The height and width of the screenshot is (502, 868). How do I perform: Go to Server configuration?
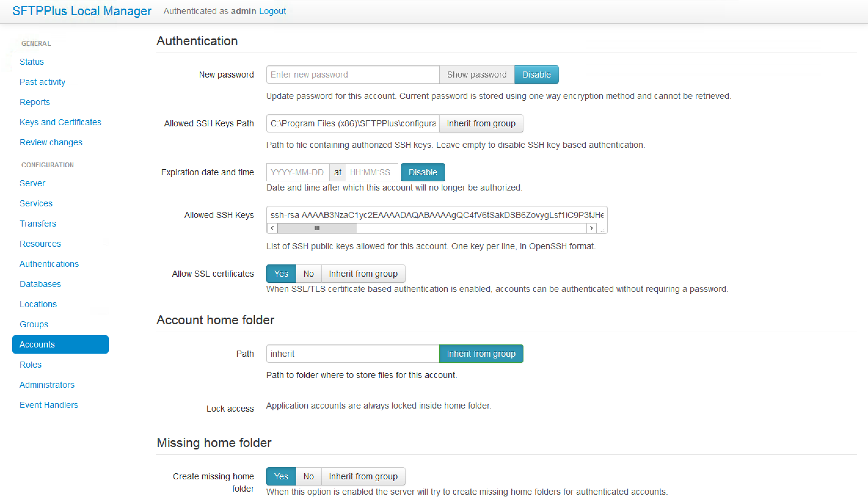pos(32,183)
